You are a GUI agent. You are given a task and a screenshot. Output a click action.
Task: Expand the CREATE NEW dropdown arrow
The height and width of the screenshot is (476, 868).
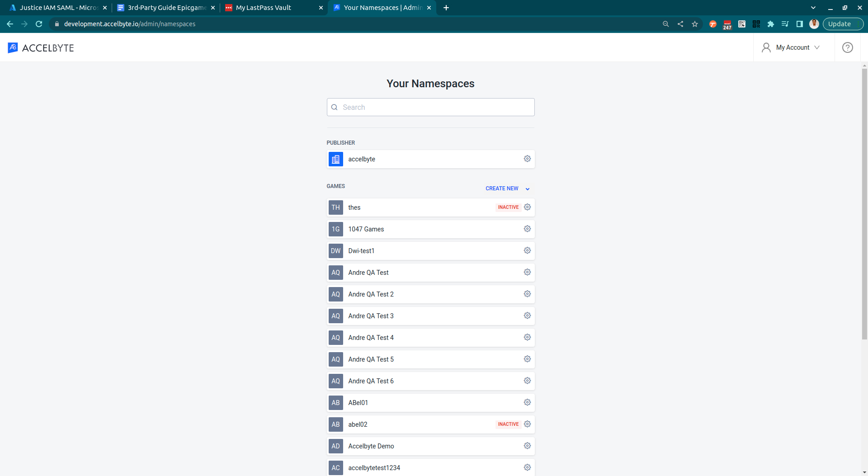[527, 189]
